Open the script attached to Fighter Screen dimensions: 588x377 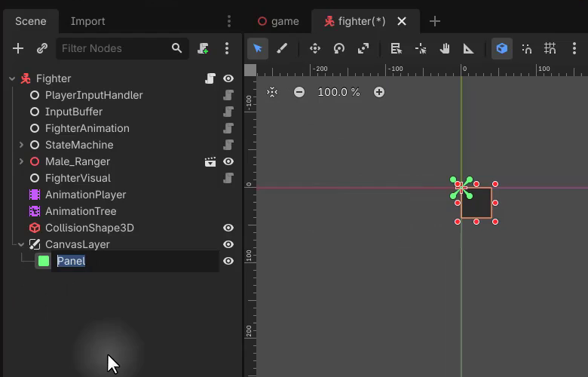(x=210, y=78)
